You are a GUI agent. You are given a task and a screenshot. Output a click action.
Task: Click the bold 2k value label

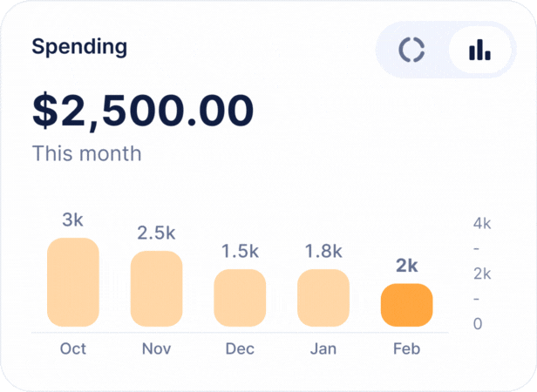[x=407, y=267]
